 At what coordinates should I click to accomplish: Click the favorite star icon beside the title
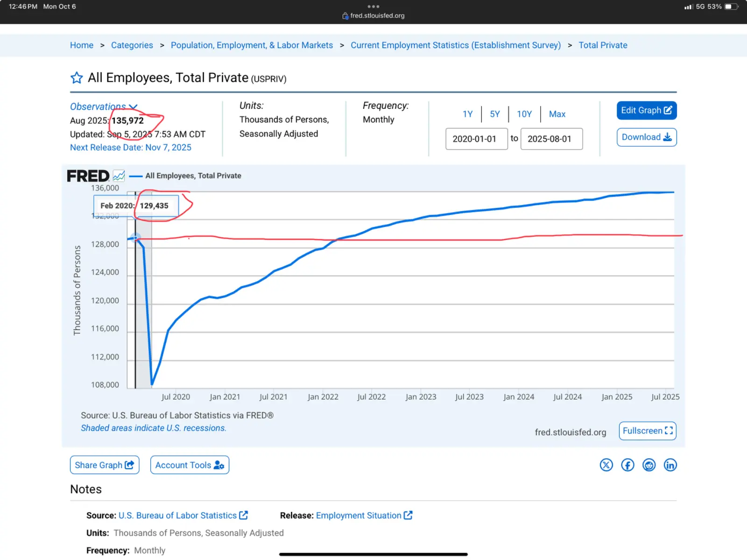coord(77,78)
